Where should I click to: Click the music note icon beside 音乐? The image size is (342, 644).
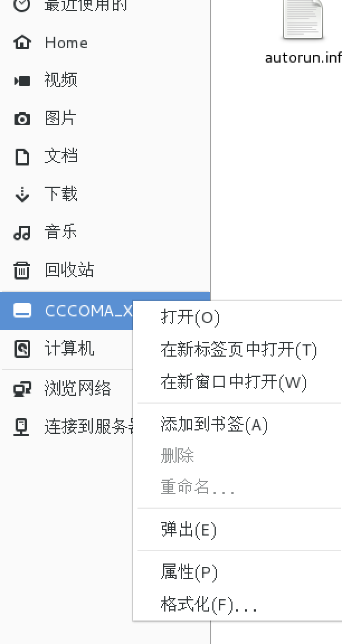click(22, 233)
